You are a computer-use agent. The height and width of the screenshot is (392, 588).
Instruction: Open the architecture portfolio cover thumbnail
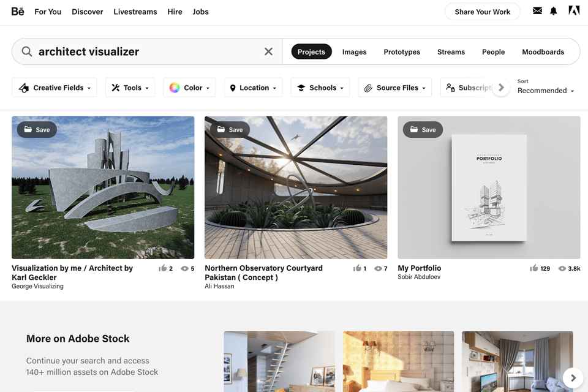tap(489, 187)
